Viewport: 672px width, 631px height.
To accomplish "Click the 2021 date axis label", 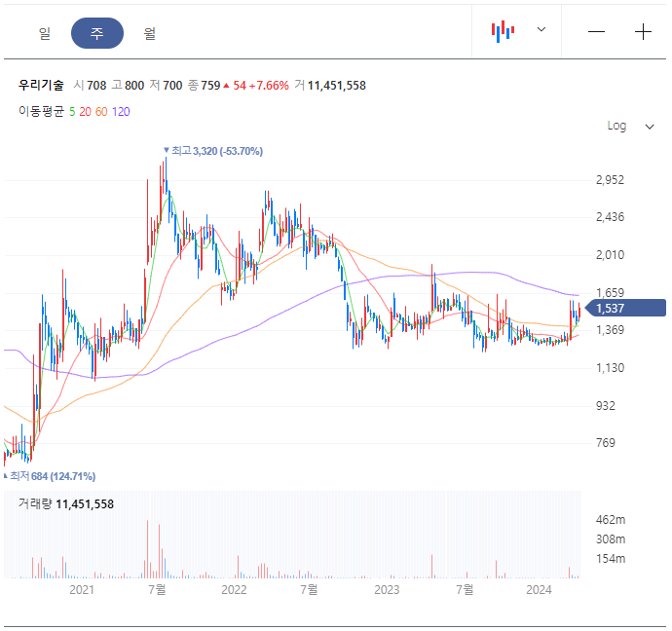I will coord(82,590).
